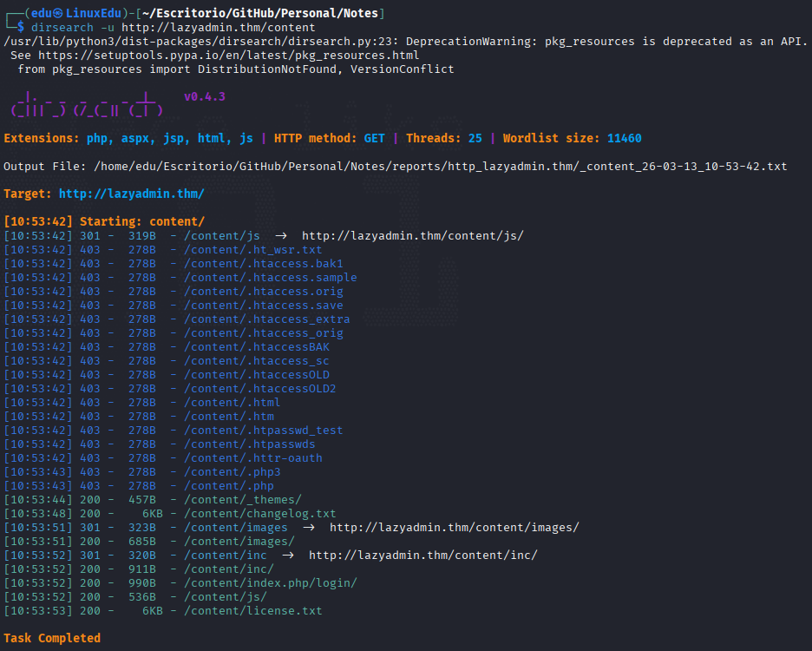Click the '/content/.htaccess.save' path
This screenshot has width=812, height=651.
(x=264, y=306)
